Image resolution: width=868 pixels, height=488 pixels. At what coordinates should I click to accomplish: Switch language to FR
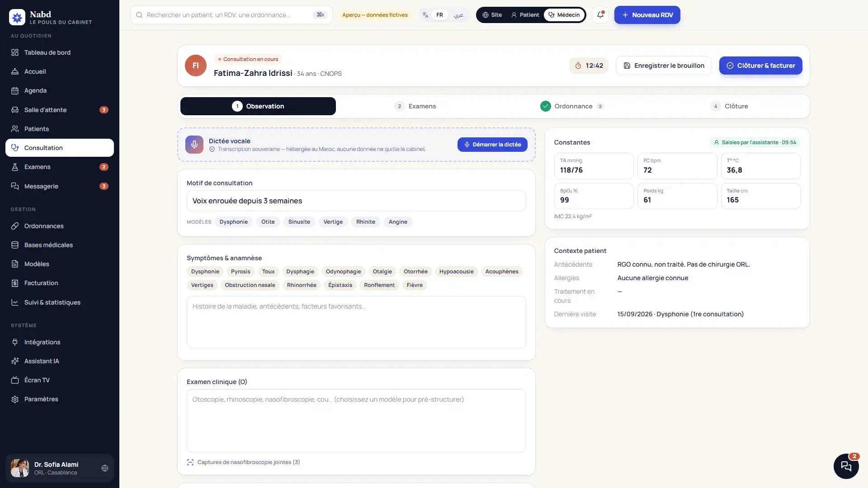(x=439, y=15)
